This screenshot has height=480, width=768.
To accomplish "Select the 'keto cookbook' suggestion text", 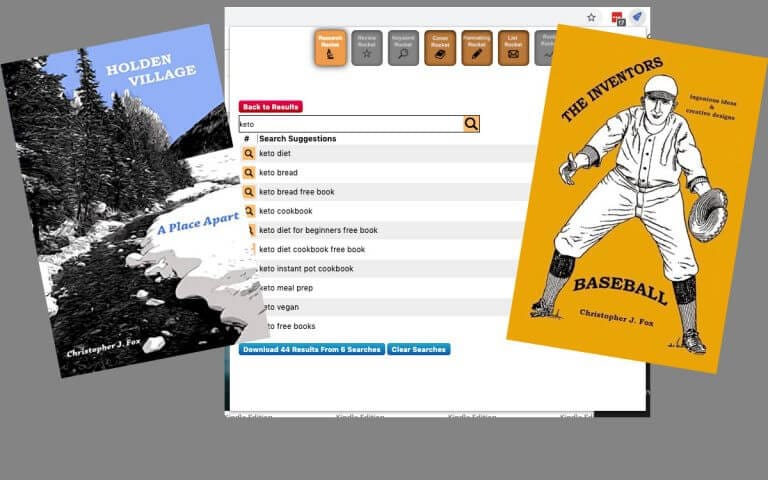I will pyautogui.click(x=286, y=211).
